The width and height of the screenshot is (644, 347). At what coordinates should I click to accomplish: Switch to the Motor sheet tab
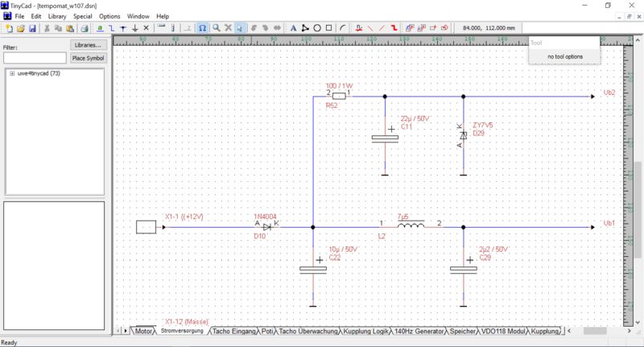click(144, 331)
